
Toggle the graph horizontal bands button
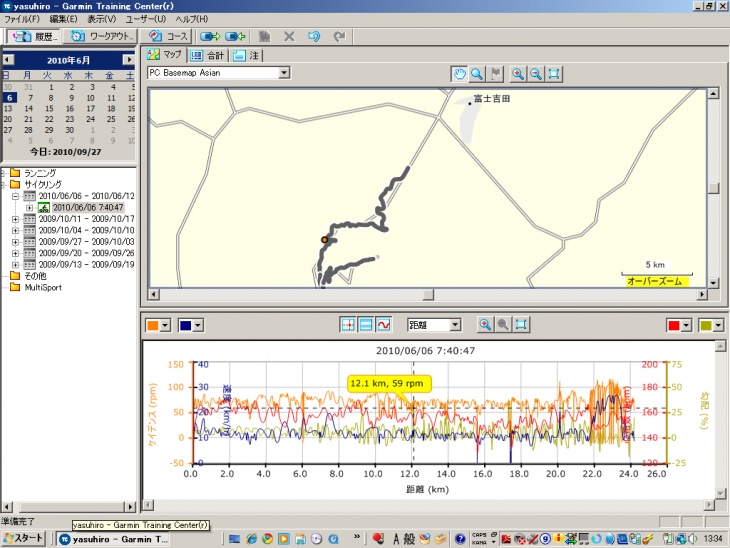tap(366, 325)
